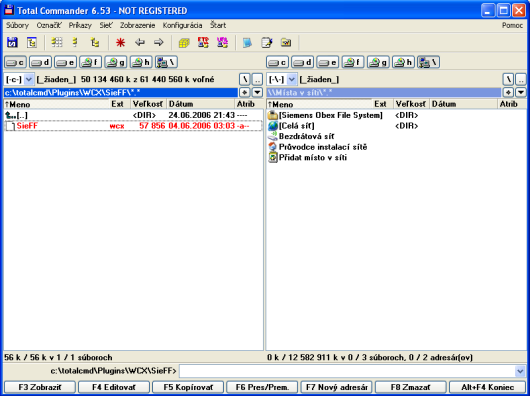
Task: Select drive d in right panel drive bar
Action: 302,62
